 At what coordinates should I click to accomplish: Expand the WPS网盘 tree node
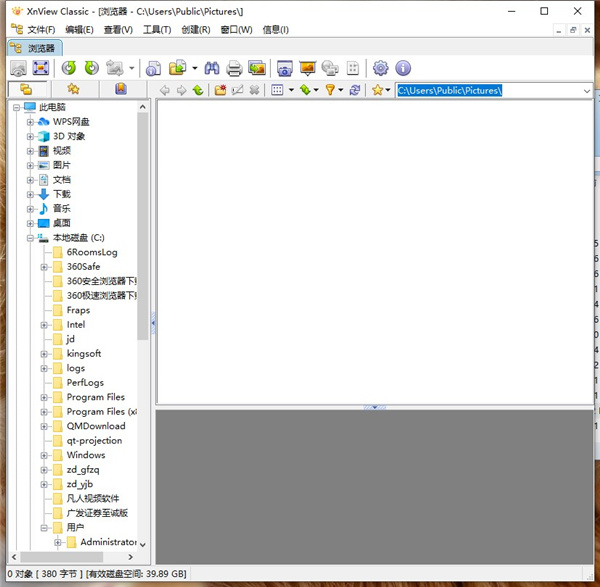coord(30,122)
